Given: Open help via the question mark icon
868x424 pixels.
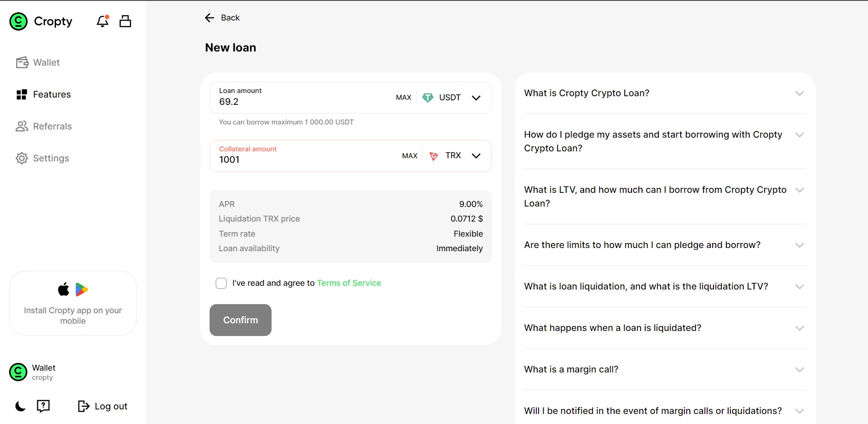Looking at the screenshot, I should click(x=43, y=406).
